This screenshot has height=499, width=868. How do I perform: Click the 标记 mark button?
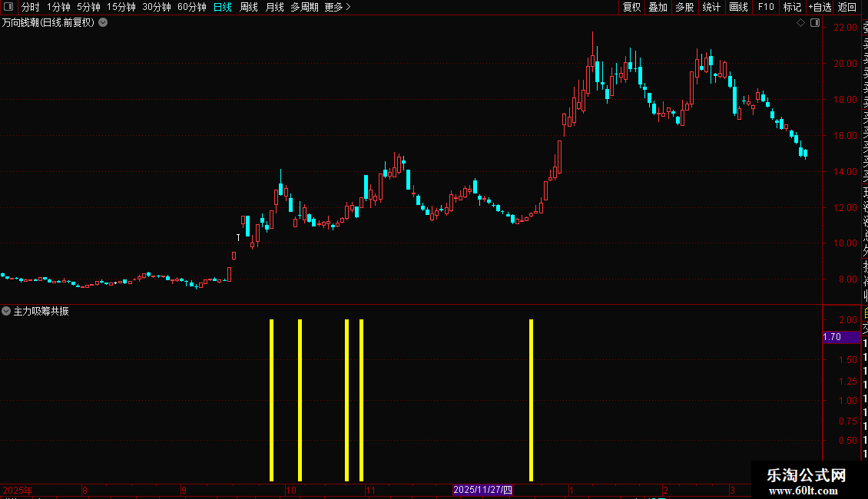(x=792, y=7)
